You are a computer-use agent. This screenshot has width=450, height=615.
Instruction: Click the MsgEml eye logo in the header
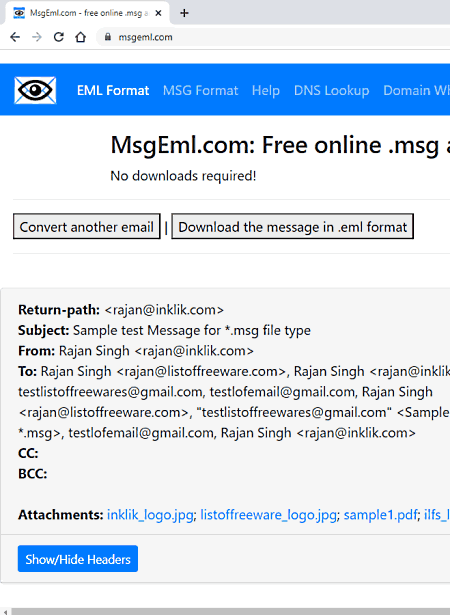point(35,90)
